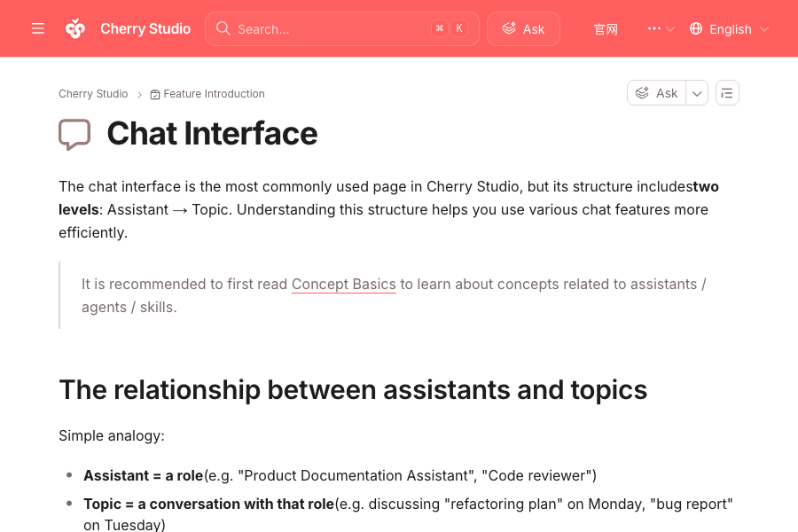798x532 pixels.
Task: Click the Chat Interface page heading
Action: (x=212, y=134)
